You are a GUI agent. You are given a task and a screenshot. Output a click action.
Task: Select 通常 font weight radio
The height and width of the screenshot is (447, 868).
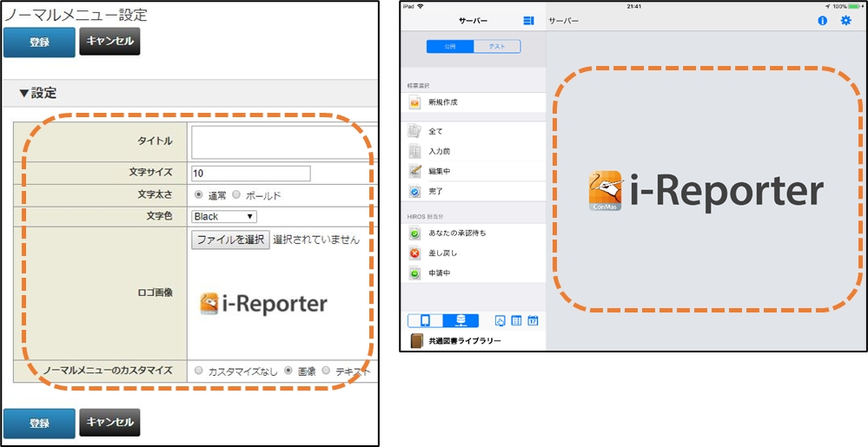(198, 194)
